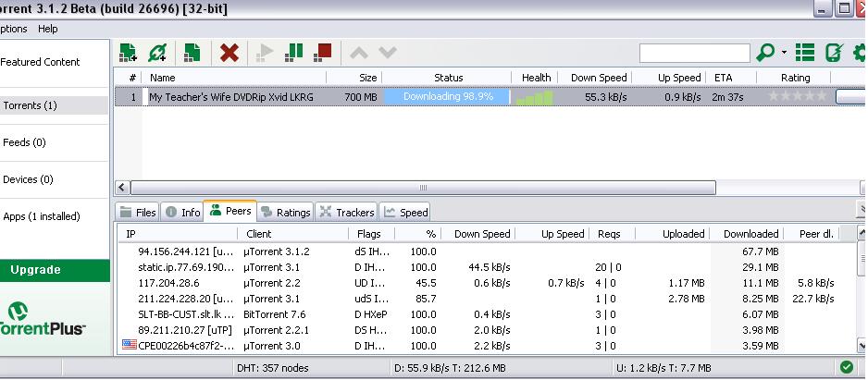This screenshot has width=868, height=380.
Task: Click Add Torrent from URL icon
Action: (157, 53)
